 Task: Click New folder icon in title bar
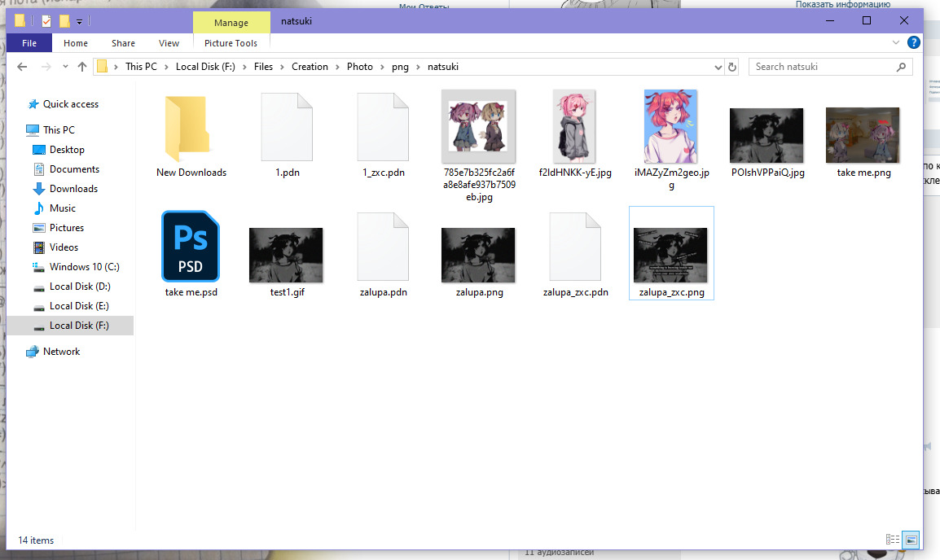64,21
